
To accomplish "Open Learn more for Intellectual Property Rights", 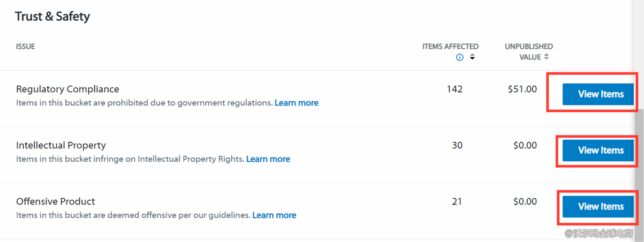I will point(268,159).
